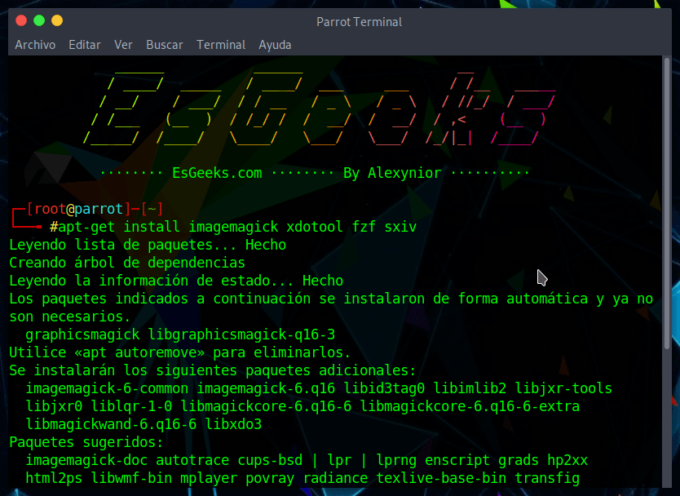Click the suggested package 'imagemagick-doc'
This screenshot has height=496, width=680.
point(86,460)
